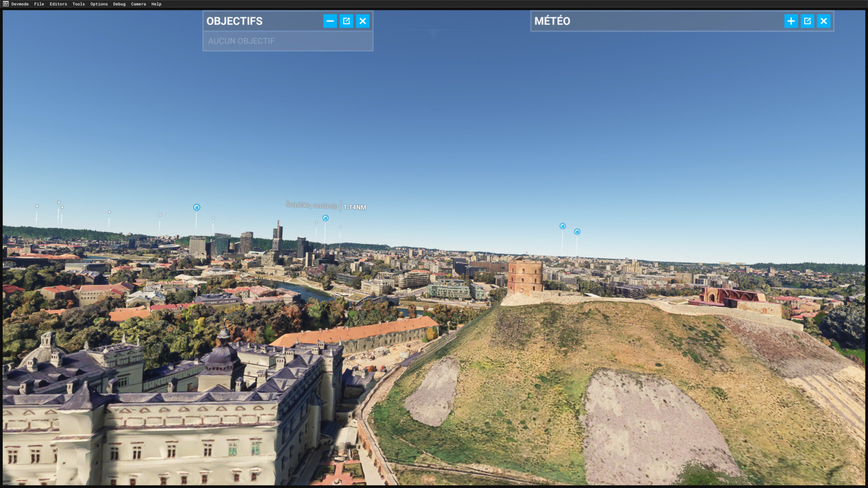Viewport: 868px width, 488px height.
Task: Click the blue POI marker below Šnipiškių label
Action: 325,218
